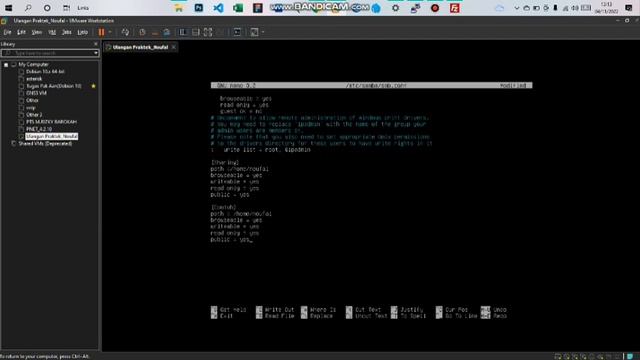Open the power options dropdown arrow
This screenshot has height=360, width=640.
(x=110, y=32)
